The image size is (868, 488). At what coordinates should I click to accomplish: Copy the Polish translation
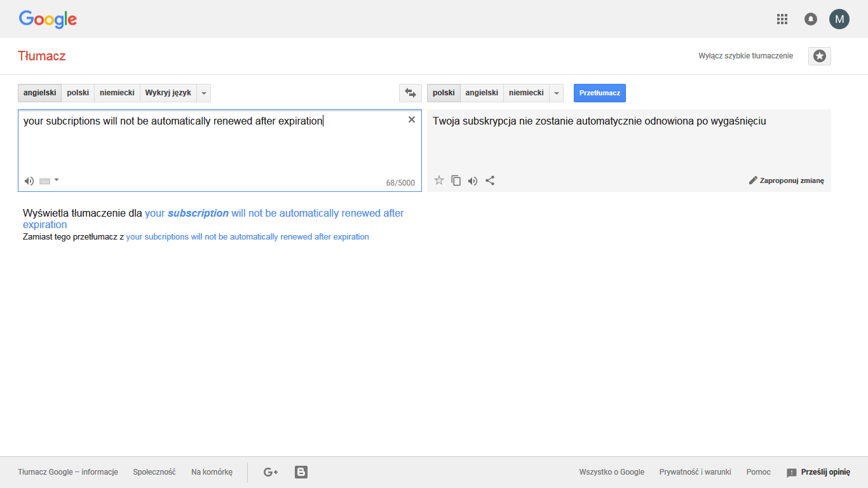click(456, 180)
